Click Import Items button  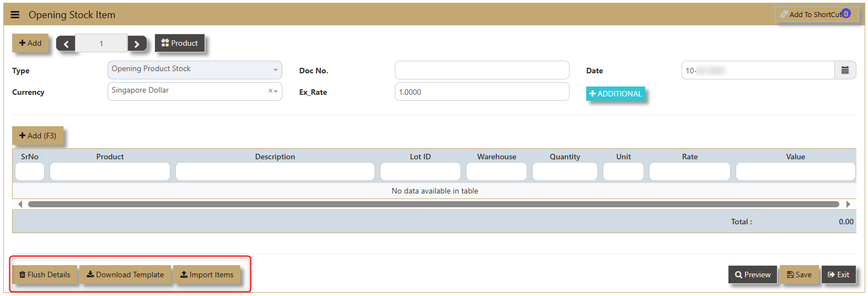(207, 275)
